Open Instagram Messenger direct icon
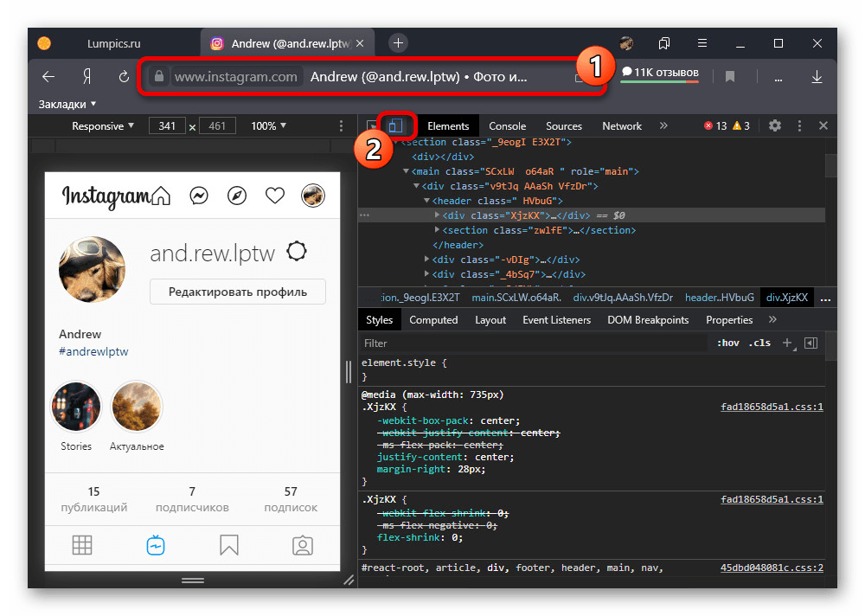This screenshot has height=616, width=865. (199, 196)
